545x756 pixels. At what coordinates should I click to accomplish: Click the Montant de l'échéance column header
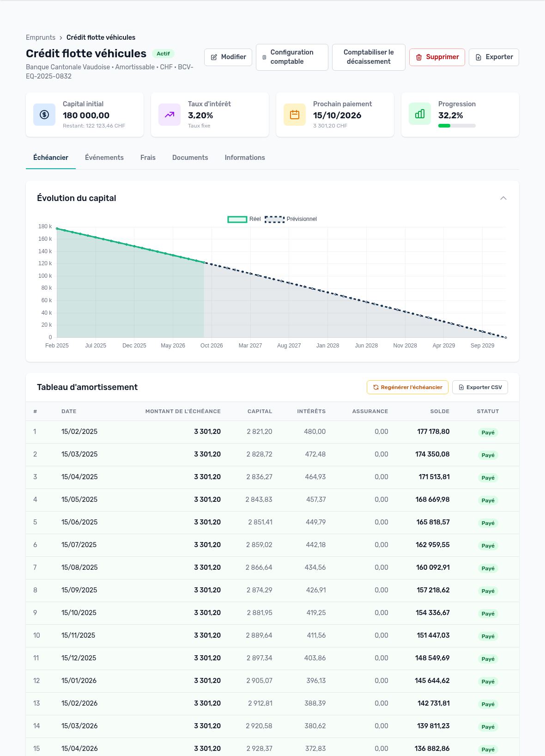(x=183, y=411)
